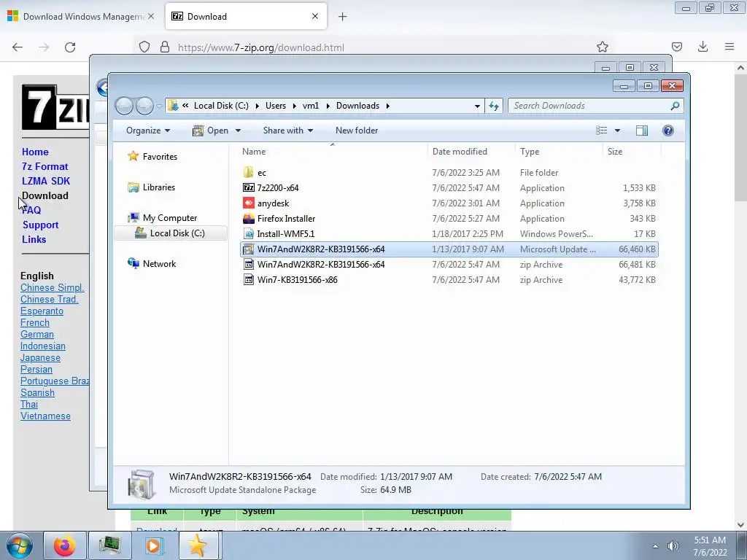Click the Firefox back arrow button
The height and width of the screenshot is (560, 747).
(18, 47)
